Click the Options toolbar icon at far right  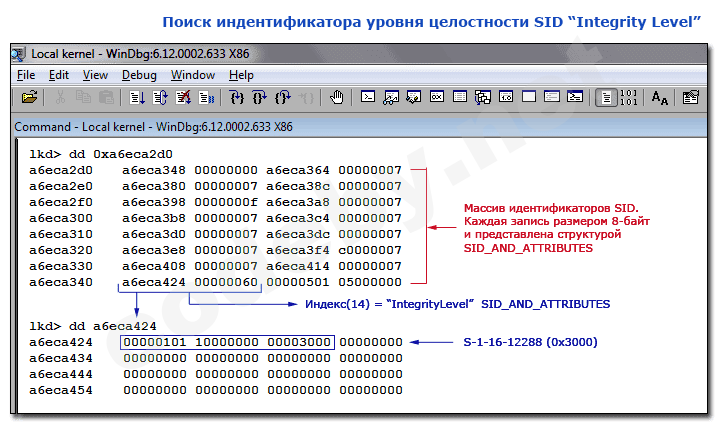pos(691,98)
